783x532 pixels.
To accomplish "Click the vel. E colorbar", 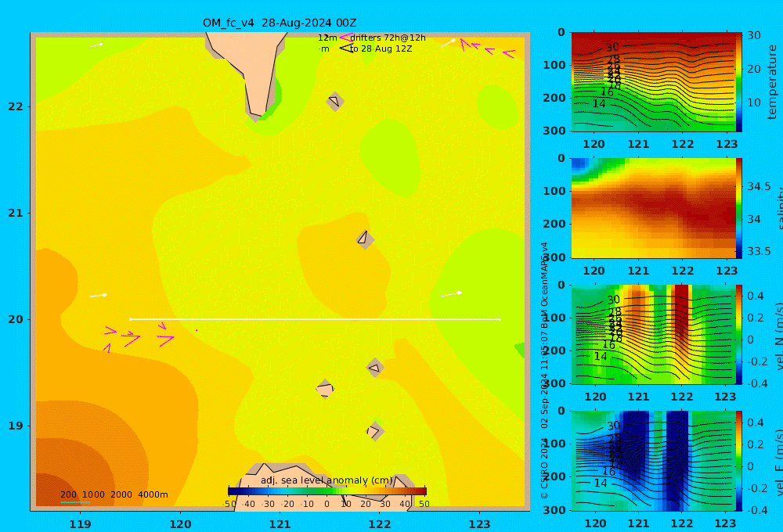I will 739,461.
